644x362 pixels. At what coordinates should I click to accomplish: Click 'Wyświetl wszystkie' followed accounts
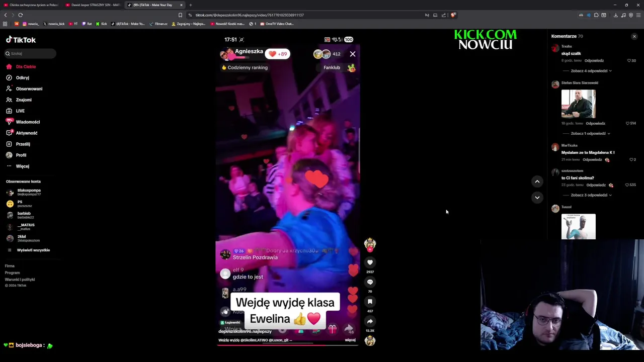(33, 250)
